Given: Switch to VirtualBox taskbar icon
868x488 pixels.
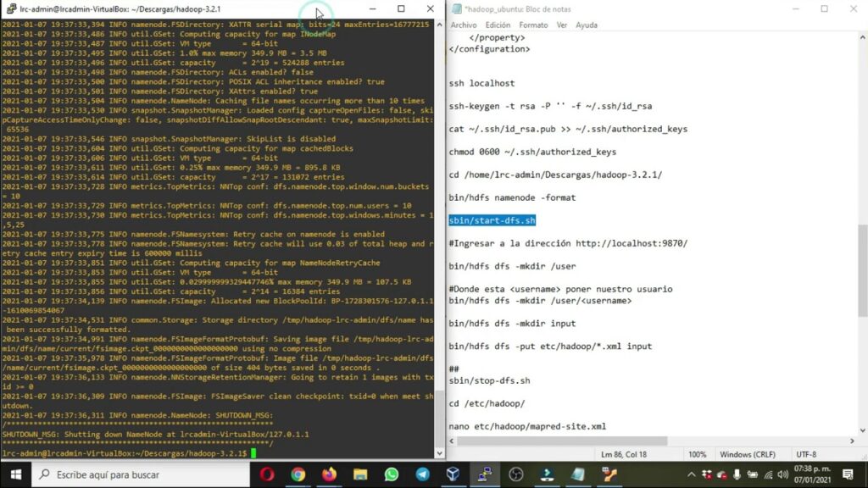Looking at the screenshot, I should click(x=453, y=474).
